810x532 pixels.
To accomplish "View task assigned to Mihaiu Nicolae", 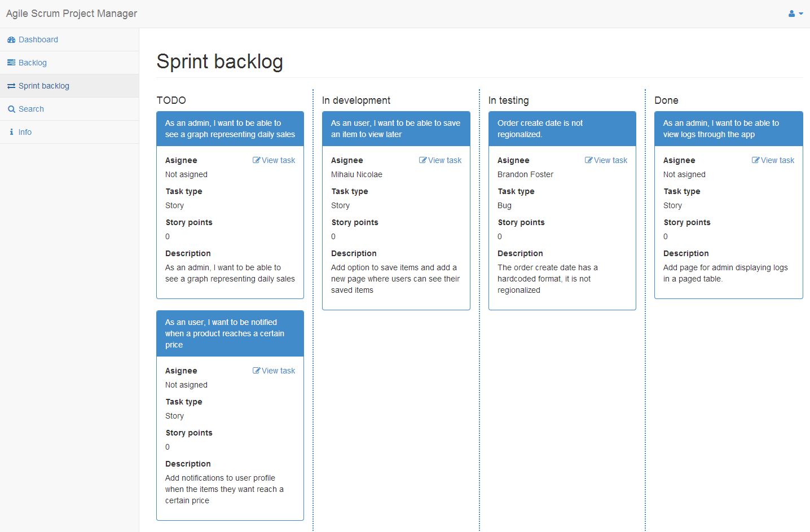I will [x=441, y=160].
